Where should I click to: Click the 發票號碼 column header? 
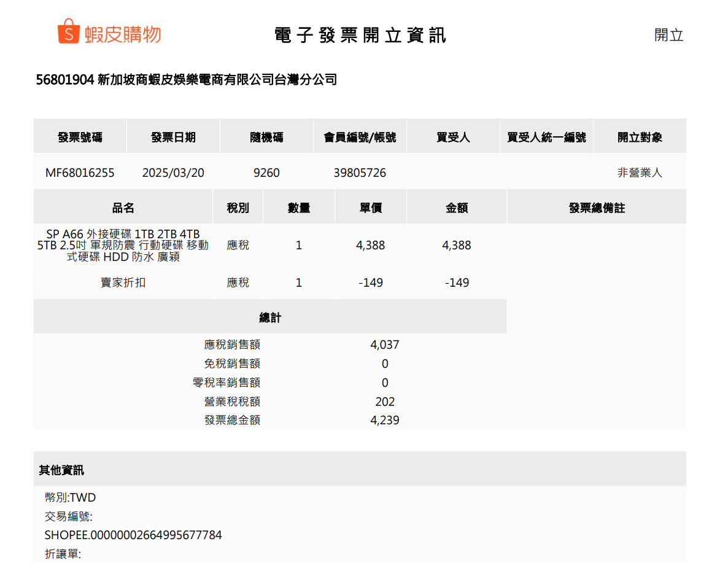coord(80,137)
